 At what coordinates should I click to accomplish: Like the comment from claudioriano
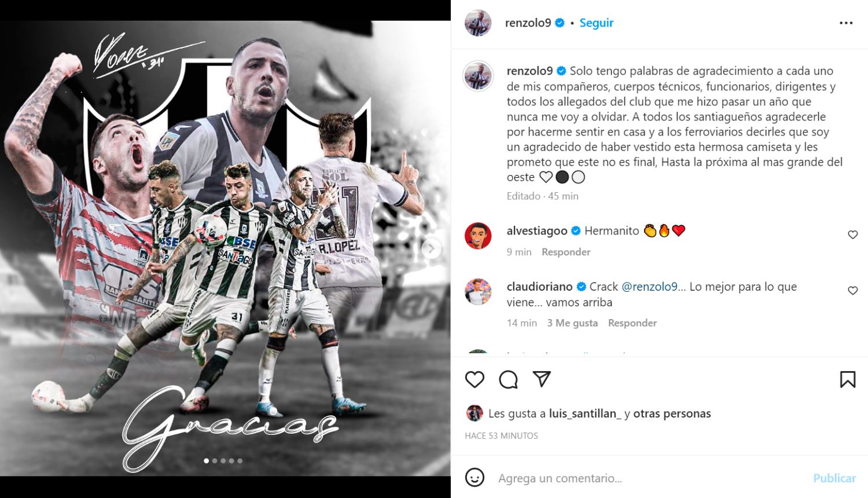pyautogui.click(x=852, y=291)
